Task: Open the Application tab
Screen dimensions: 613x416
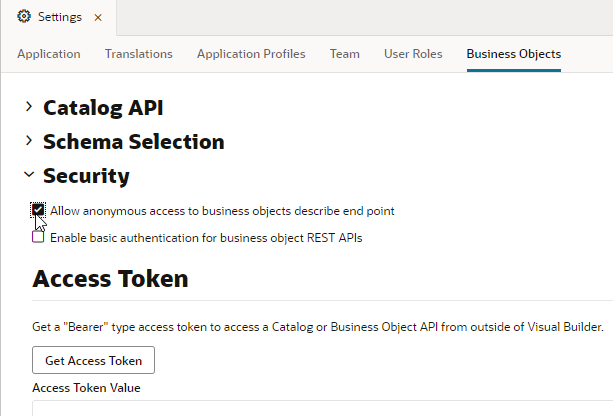Action: [x=49, y=54]
